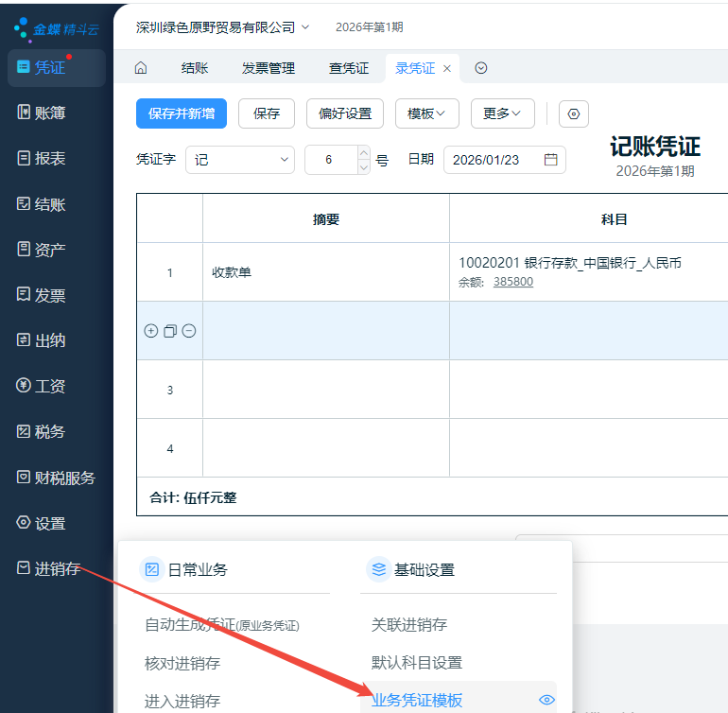
Task: Select 默认科目设置 menu item
Action: (x=417, y=663)
